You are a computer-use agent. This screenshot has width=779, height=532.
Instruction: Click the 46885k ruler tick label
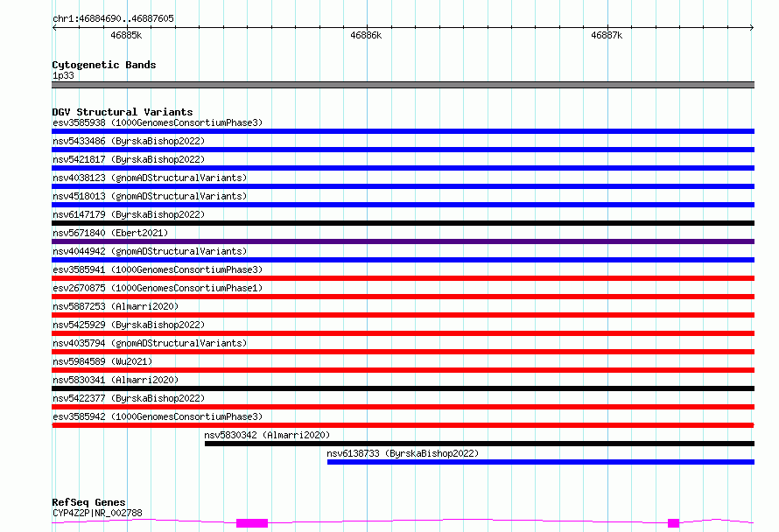coord(126,35)
